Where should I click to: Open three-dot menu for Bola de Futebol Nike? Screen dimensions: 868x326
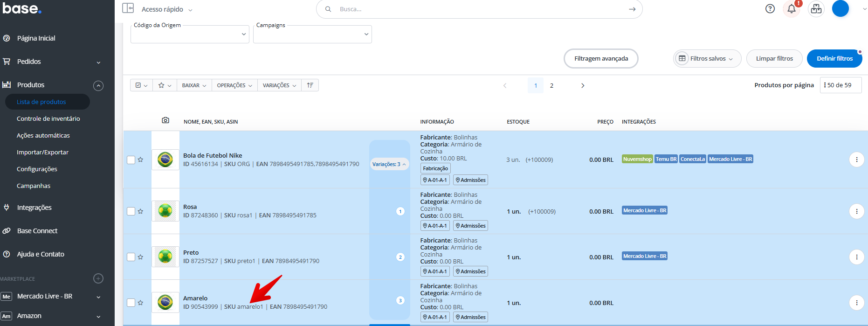tap(856, 160)
